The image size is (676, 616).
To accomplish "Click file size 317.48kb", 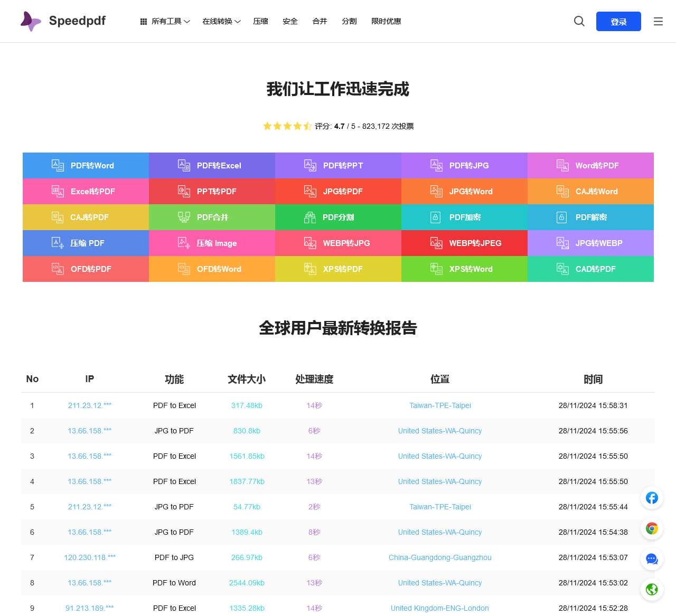I will [x=247, y=405].
